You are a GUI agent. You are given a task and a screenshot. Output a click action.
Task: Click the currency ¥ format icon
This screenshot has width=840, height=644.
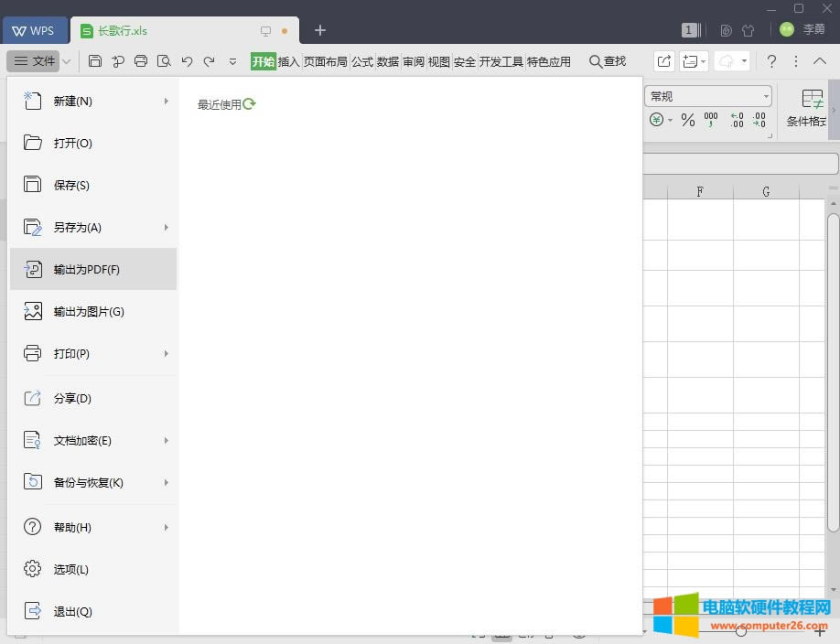655,120
